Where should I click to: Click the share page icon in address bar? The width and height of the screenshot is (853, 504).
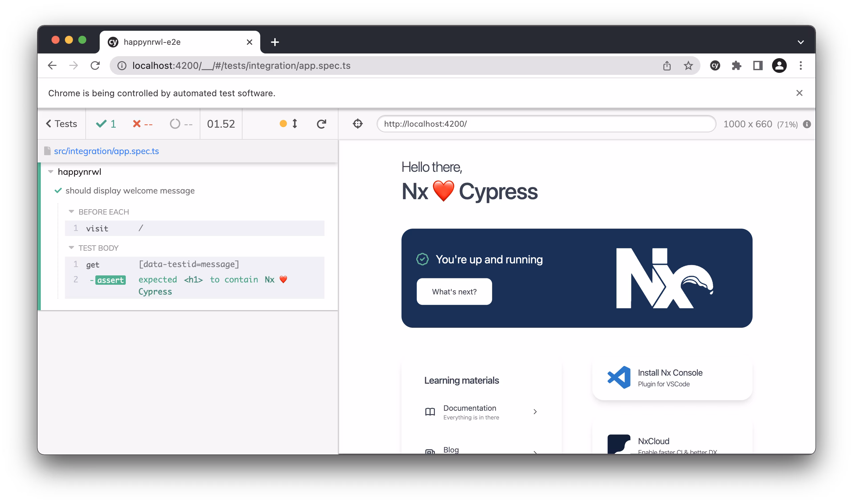[667, 66]
